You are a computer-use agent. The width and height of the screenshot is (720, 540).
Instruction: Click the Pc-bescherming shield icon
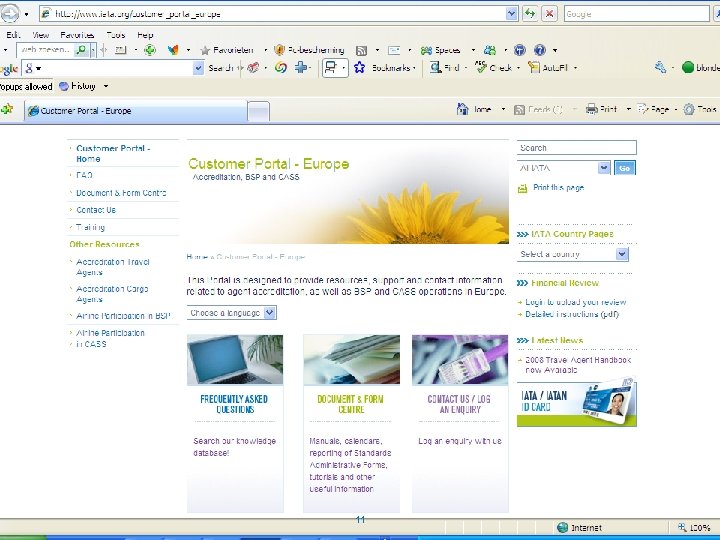279,50
